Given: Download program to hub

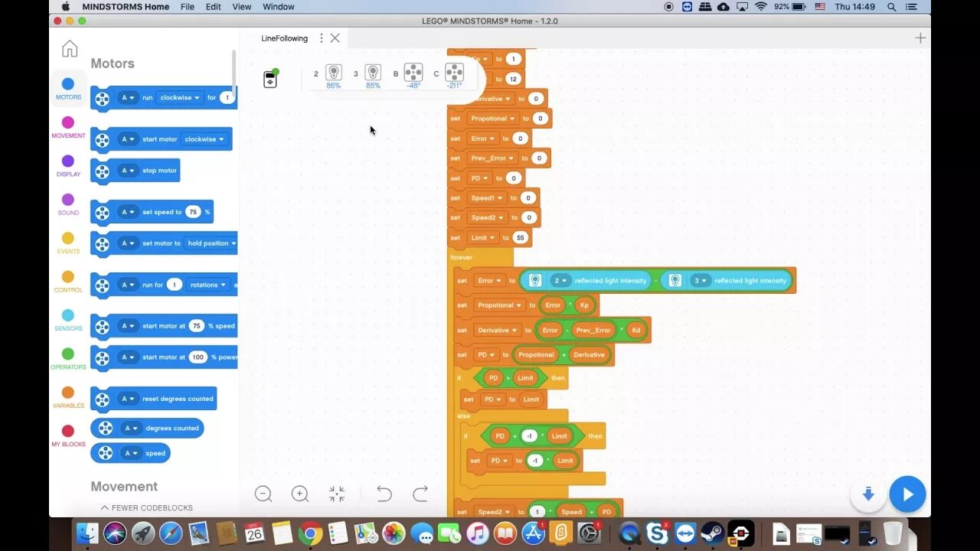Looking at the screenshot, I should 868,494.
